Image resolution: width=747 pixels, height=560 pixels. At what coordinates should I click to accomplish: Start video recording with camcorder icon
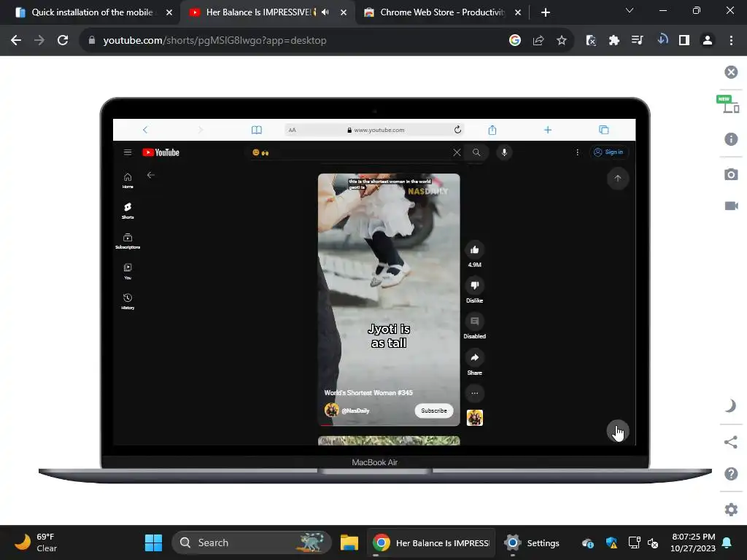pos(731,206)
